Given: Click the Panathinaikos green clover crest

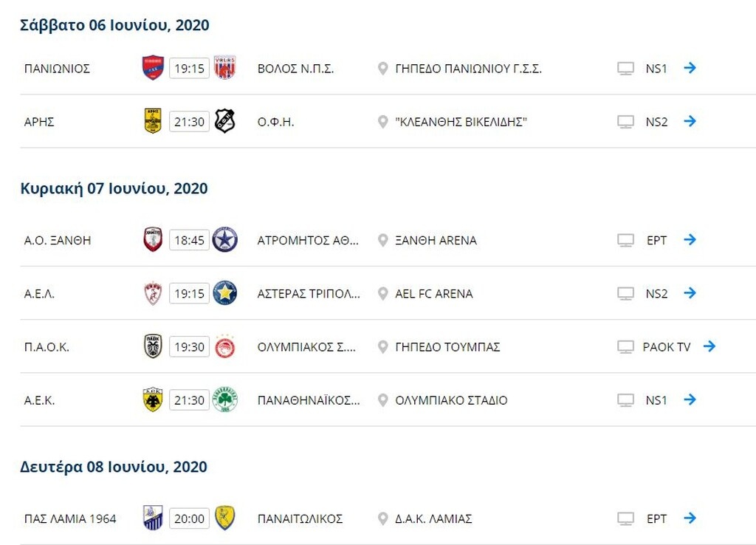Looking at the screenshot, I should pos(224,400).
